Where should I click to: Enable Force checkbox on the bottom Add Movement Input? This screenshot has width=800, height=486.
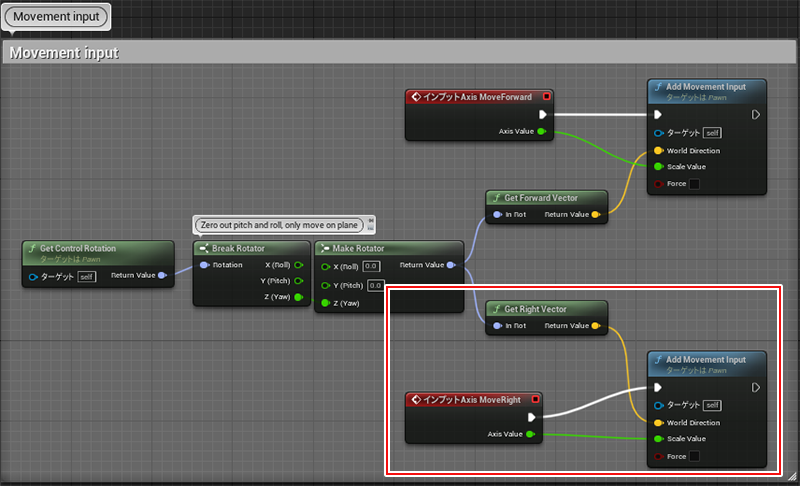695,456
